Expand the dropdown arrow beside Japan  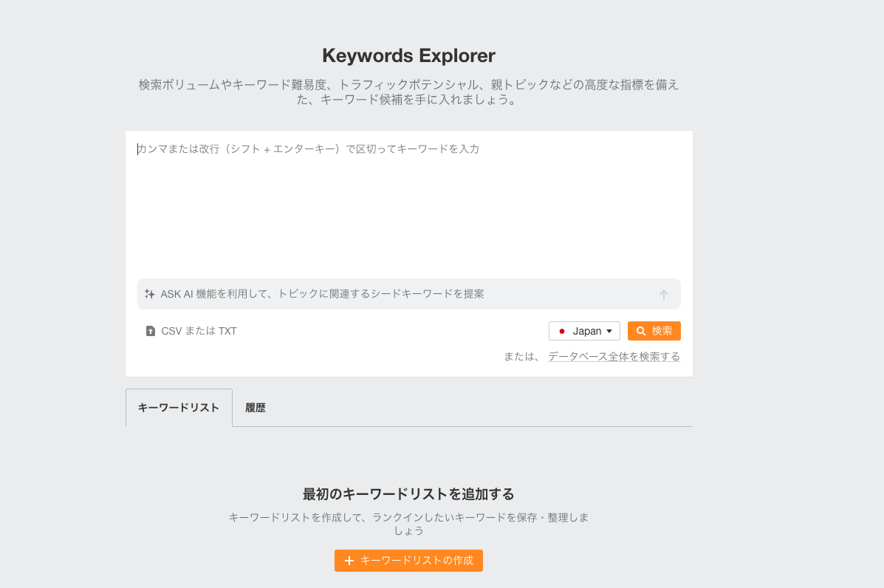click(609, 331)
